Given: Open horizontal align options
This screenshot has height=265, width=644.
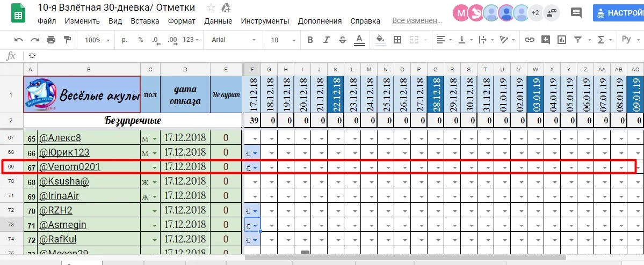Looking at the screenshot, I should click(x=444, y=40).
